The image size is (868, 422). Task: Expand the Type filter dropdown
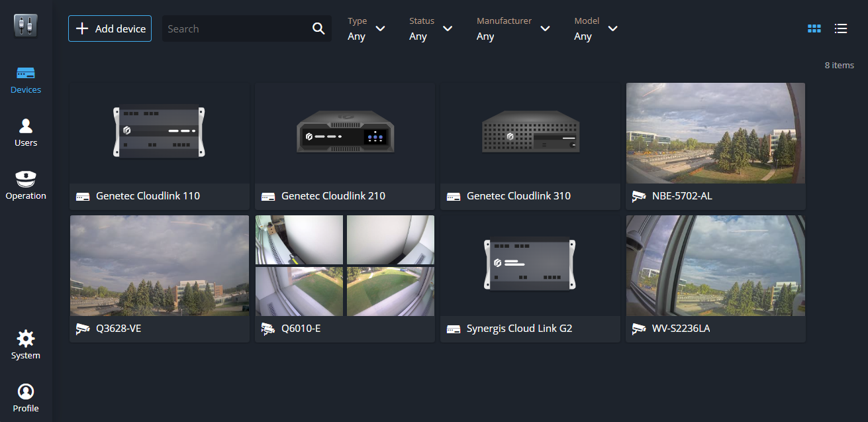point(366,29)
